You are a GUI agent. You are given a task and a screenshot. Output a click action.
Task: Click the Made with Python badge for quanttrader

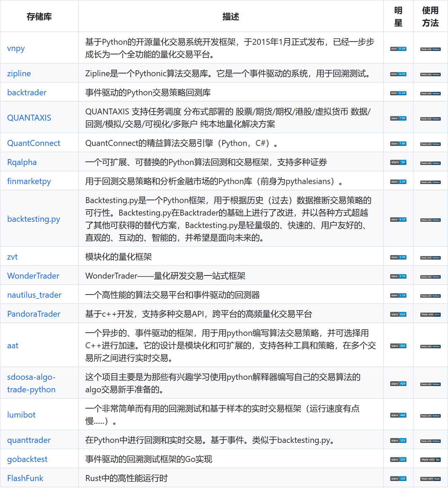coord(430,441)
